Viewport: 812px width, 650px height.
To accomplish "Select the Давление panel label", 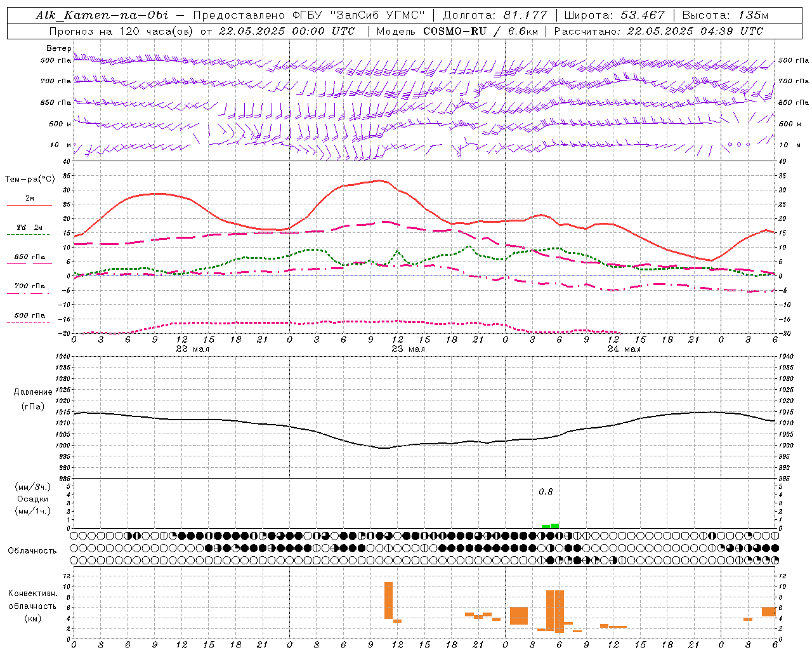I will (33, 392).
